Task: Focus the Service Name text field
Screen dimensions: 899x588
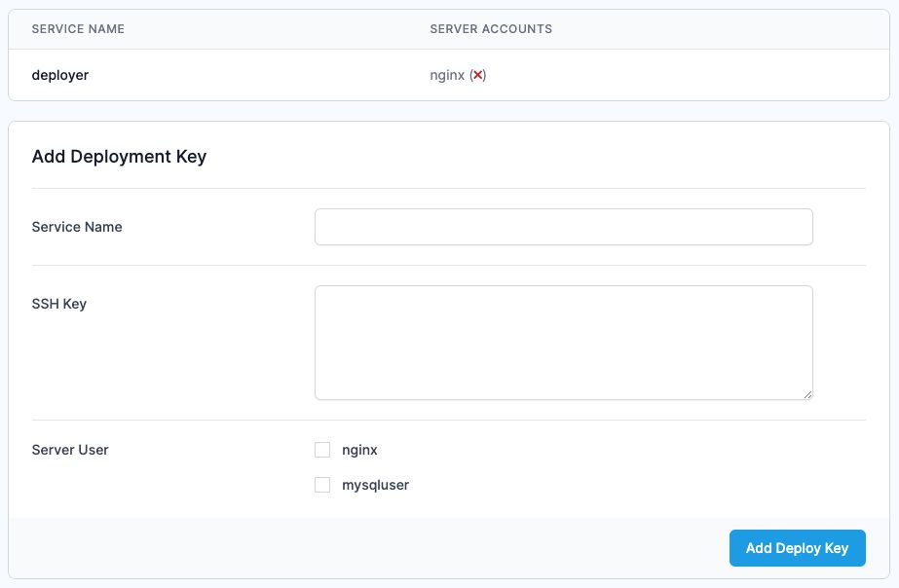Action: click(563, 227)
